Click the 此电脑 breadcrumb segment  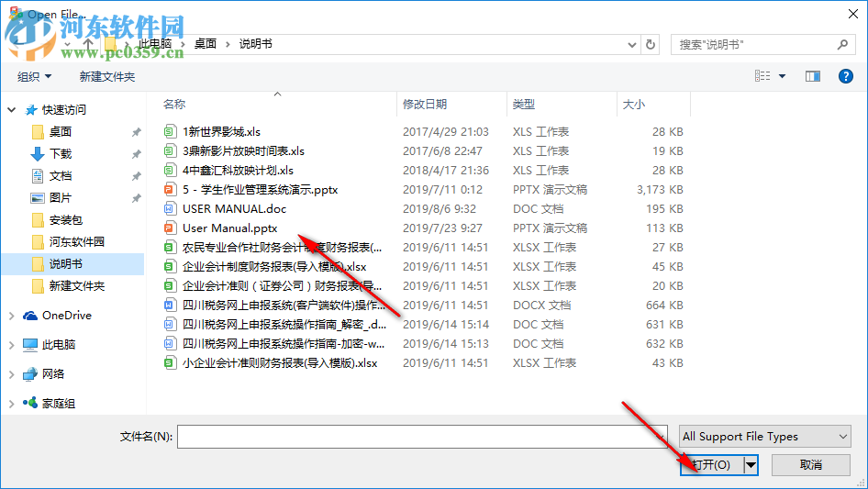(x=154, y=44)
